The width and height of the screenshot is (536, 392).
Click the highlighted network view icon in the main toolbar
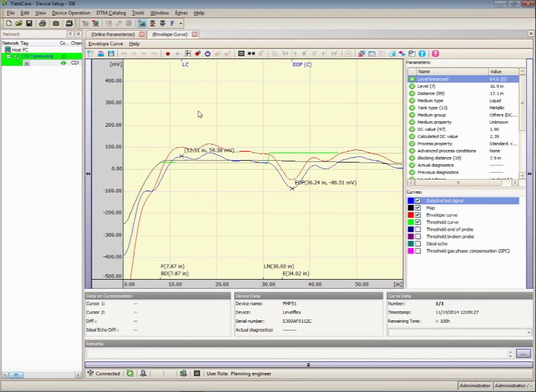point(142,23)
